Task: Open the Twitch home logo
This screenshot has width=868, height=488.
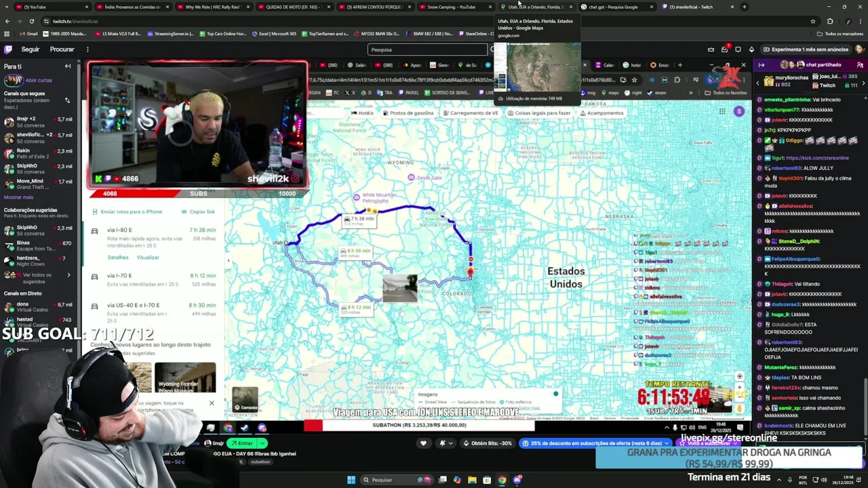Action: [8, 49]
